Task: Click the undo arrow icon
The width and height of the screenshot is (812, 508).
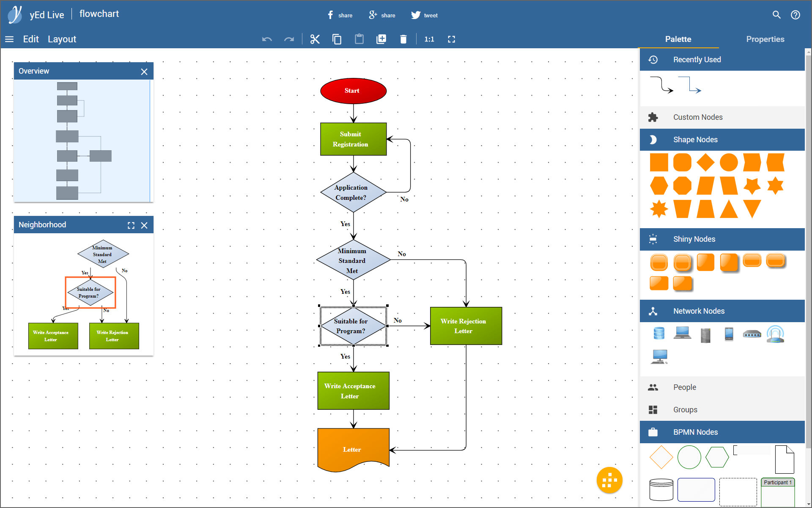Action: click(266, 39)
